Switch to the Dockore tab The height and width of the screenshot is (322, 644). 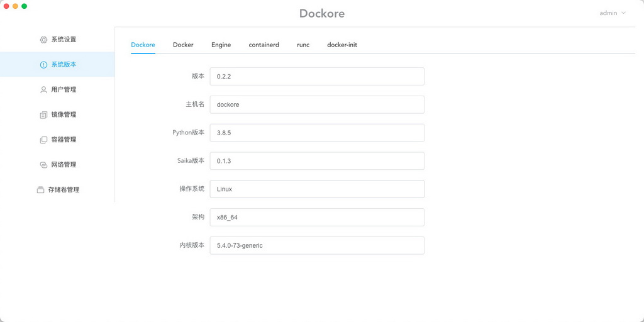[x=143, y=45]
